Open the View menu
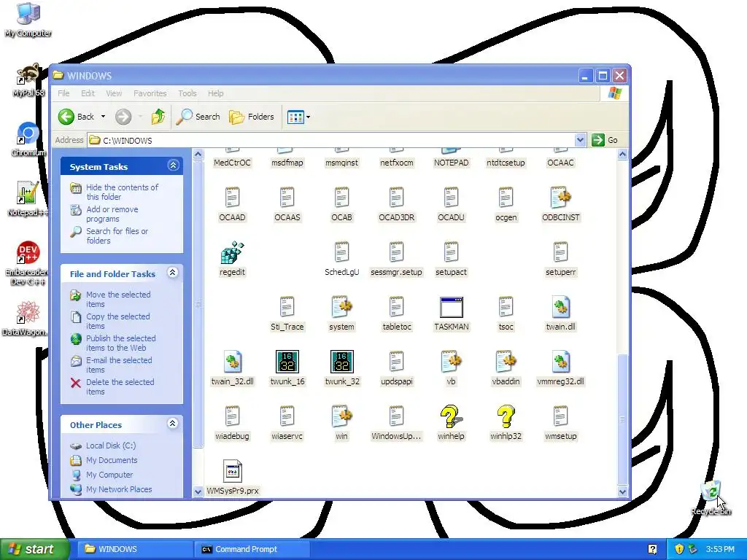Image resolution: width=747 pixels, height=560 pixels. [114, 93]
